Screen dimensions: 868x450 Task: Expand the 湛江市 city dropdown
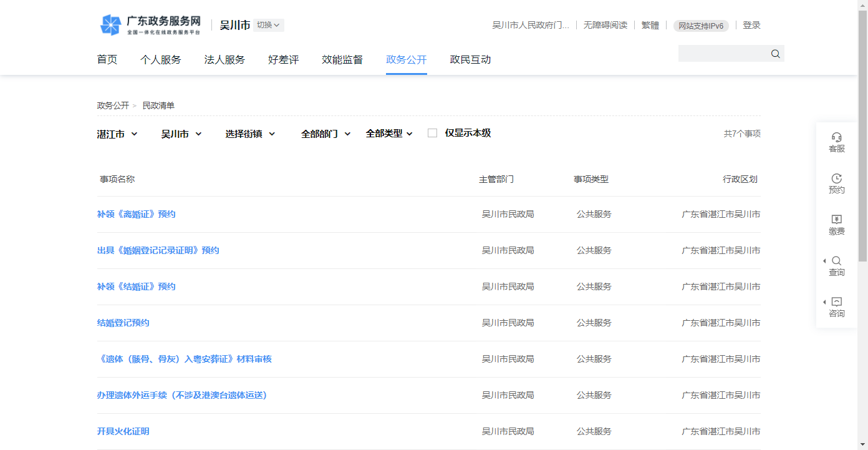[x=117, y=134]
